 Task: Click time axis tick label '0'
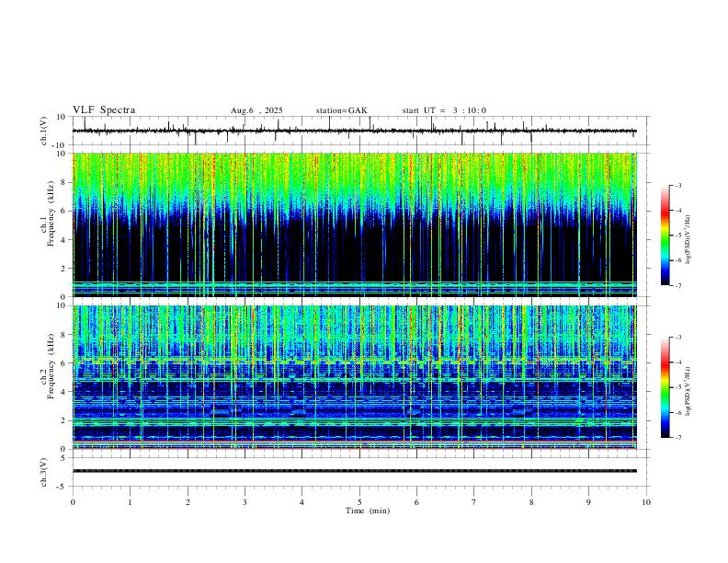[x=73, y=502]
